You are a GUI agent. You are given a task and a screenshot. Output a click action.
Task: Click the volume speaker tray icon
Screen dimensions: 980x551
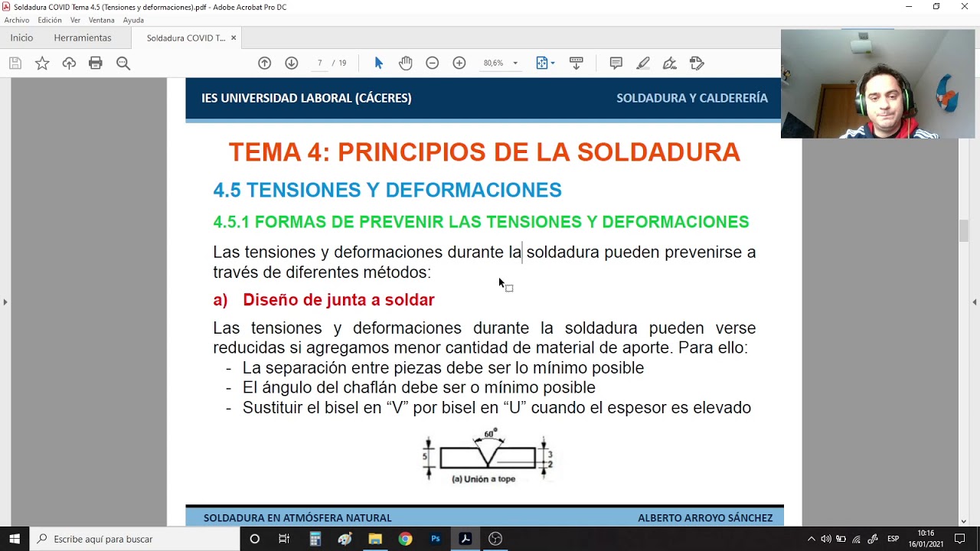click(826, 539)
